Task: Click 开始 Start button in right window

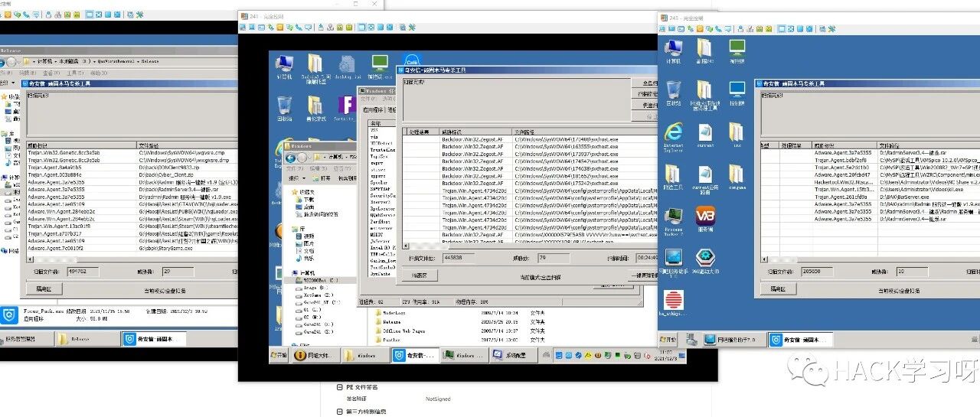Action: click(x=669, y=339)
